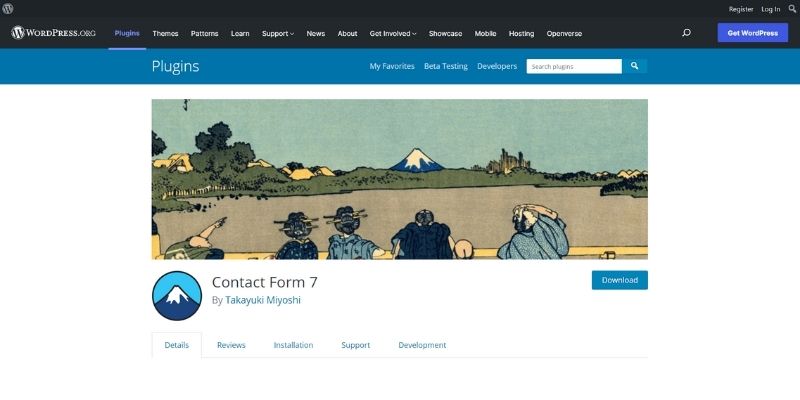Open site search magnifier in navigation bar
800x400 pixels.
[x=686, y=33]
